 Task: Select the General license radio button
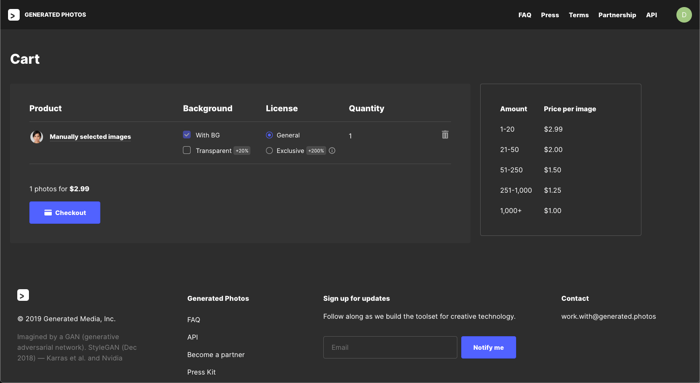[269, 135]
